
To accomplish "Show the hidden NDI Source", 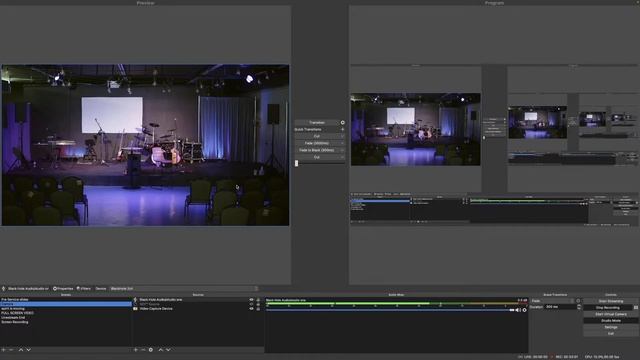I will 251,304.
